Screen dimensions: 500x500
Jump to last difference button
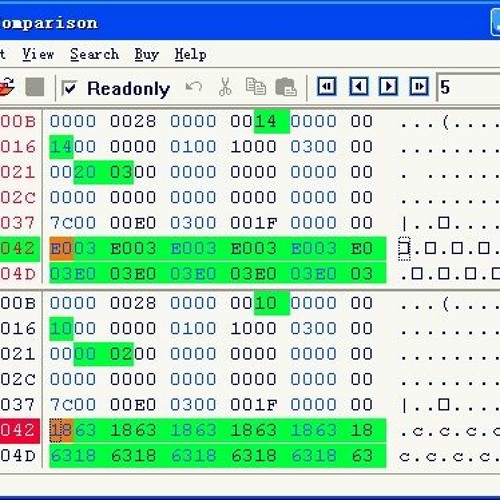419,87
